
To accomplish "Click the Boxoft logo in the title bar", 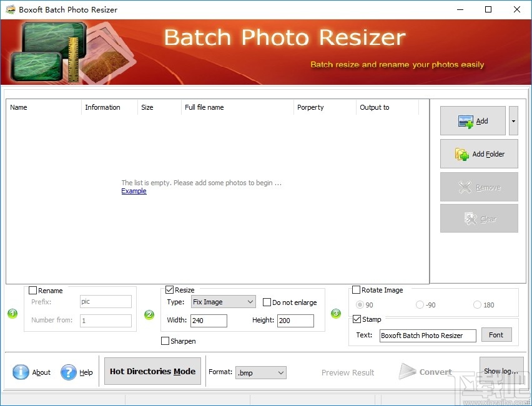I will click(9, 9).
